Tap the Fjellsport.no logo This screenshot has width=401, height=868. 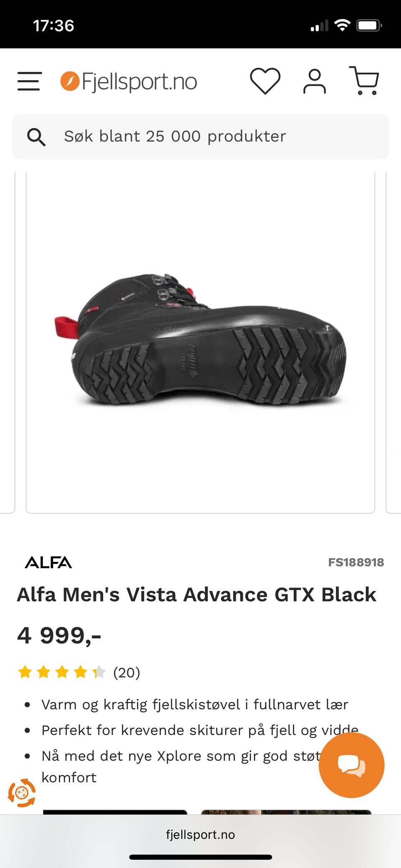[129, 81]
